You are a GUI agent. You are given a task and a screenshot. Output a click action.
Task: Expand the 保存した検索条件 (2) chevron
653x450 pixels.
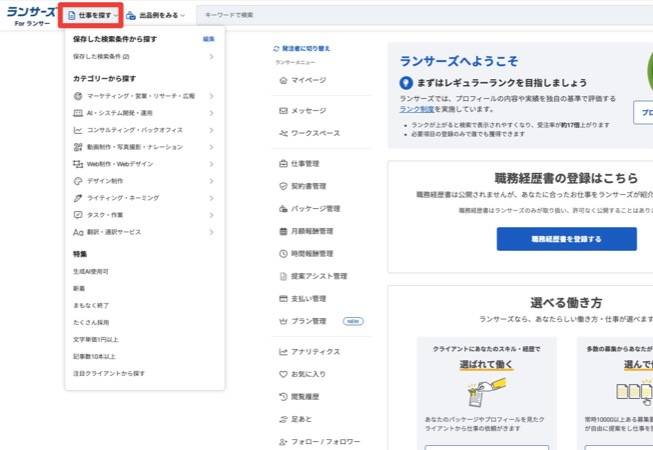[x=212, y=57]
